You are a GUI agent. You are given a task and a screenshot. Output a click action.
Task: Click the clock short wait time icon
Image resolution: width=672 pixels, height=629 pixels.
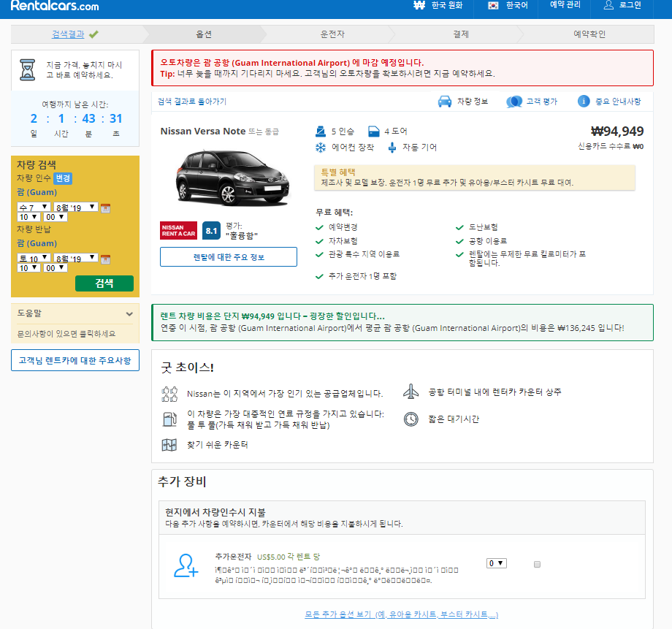pos(411,419)
